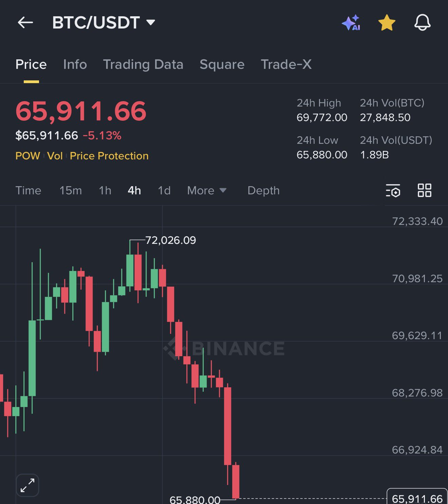The height and width of the screenshot is (504, 448).
Task: Toggle the gold favorite star
Action: pyautogui.click(x=387, y=23)
